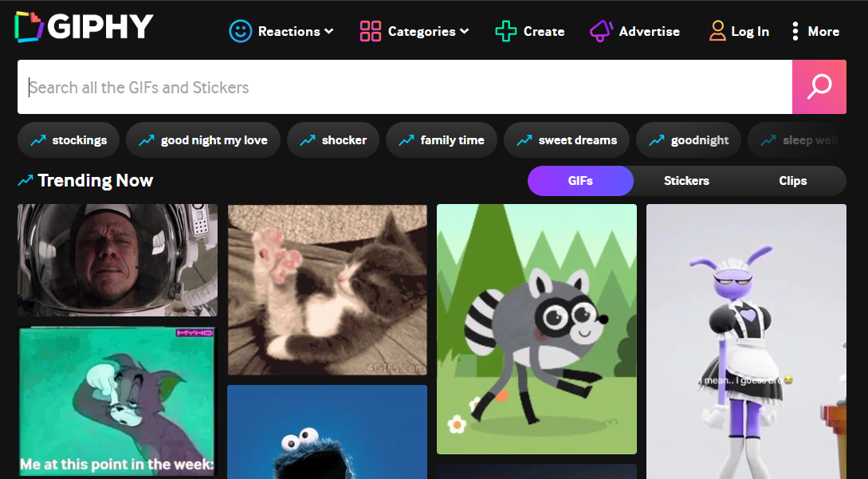The height and width of the screenshot is (479, 868).
Task: Click the purple Advertise megaphone icon
Action: tap(601, 32)
